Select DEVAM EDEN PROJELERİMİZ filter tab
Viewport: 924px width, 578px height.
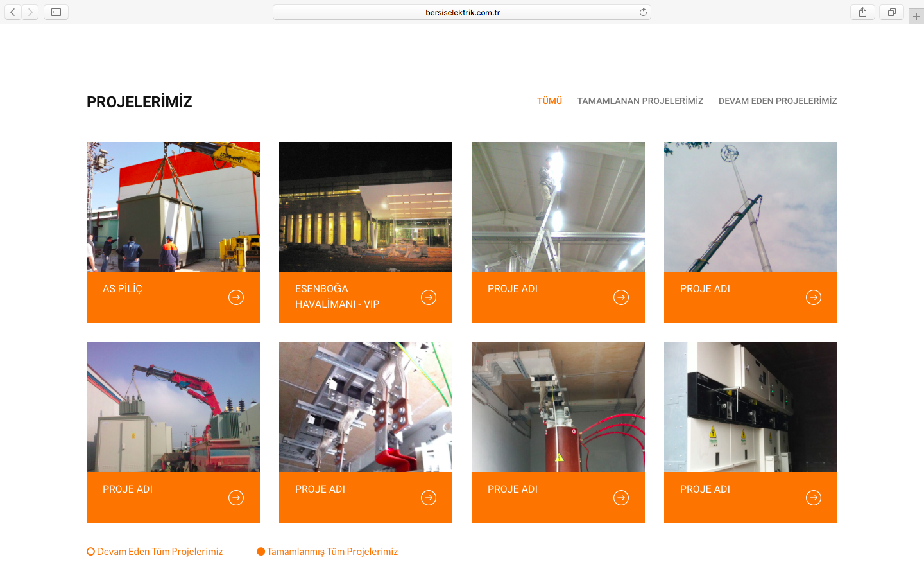pyautogui.click(x=778, y=101)
